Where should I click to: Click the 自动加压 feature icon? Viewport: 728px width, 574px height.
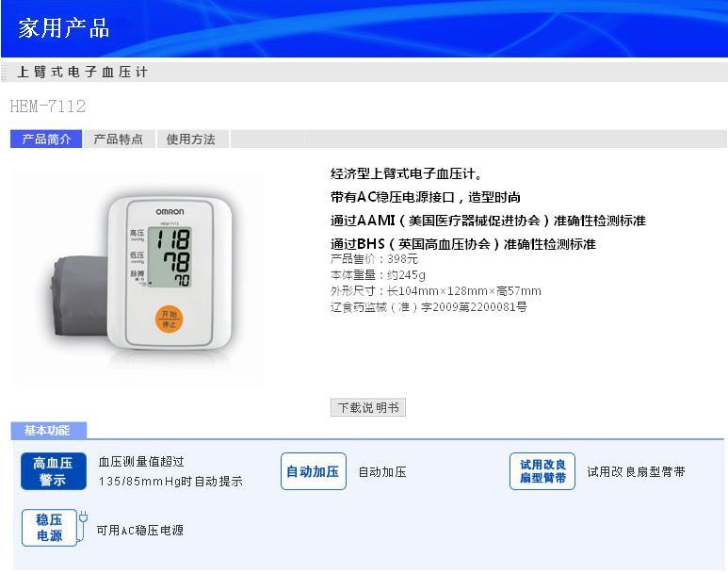314,471
